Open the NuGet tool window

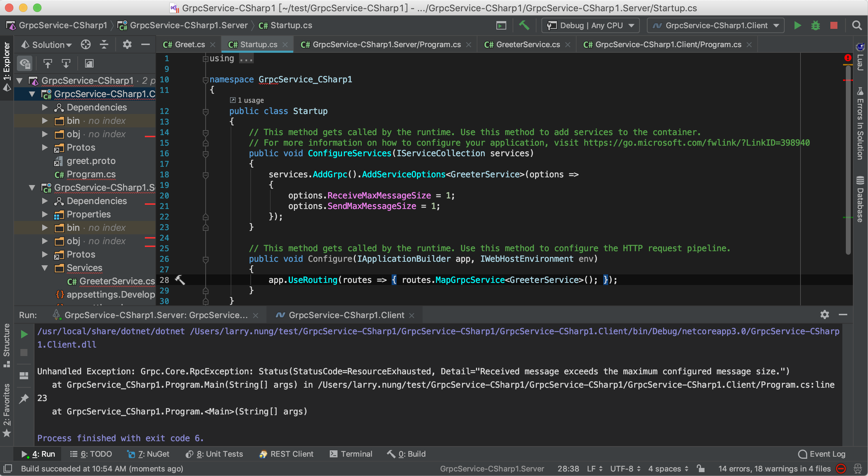click(x=148, y=454)
